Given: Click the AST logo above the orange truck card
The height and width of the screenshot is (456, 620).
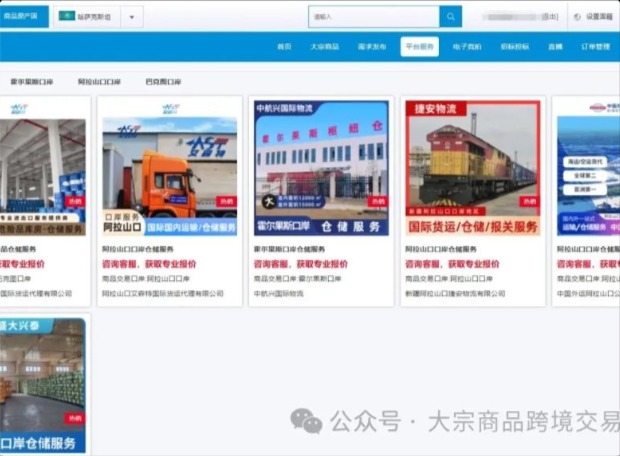Looking at the screenshot, I should (x=171, y=108).
